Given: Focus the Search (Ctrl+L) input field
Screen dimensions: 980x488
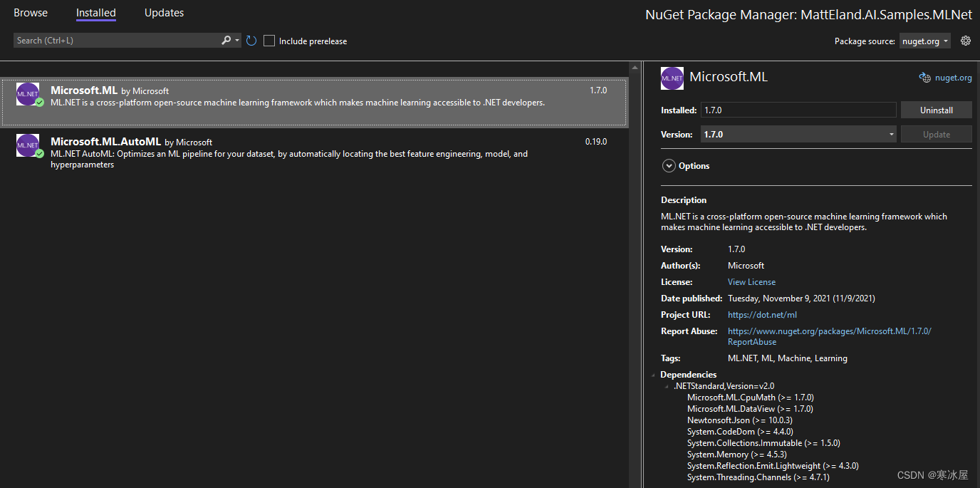Looking at the screenshot, I should [118, 41].
